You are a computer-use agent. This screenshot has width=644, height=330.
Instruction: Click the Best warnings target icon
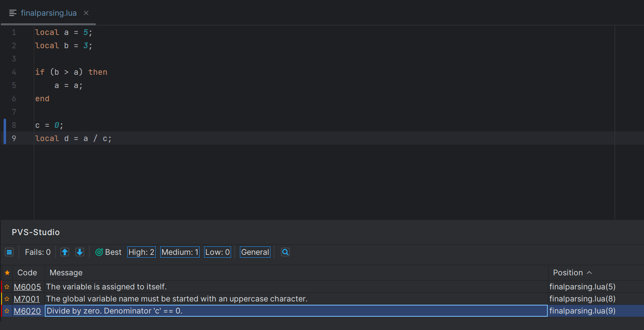tap(99, 252)
